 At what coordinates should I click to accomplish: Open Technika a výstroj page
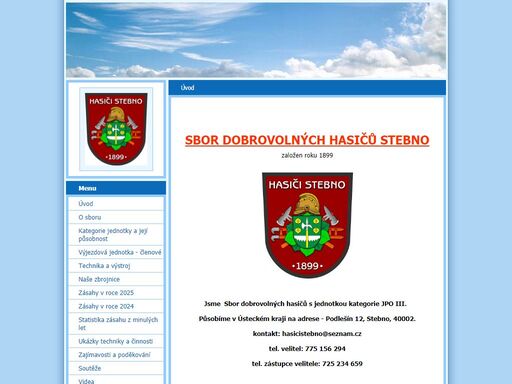coord(104,266)
